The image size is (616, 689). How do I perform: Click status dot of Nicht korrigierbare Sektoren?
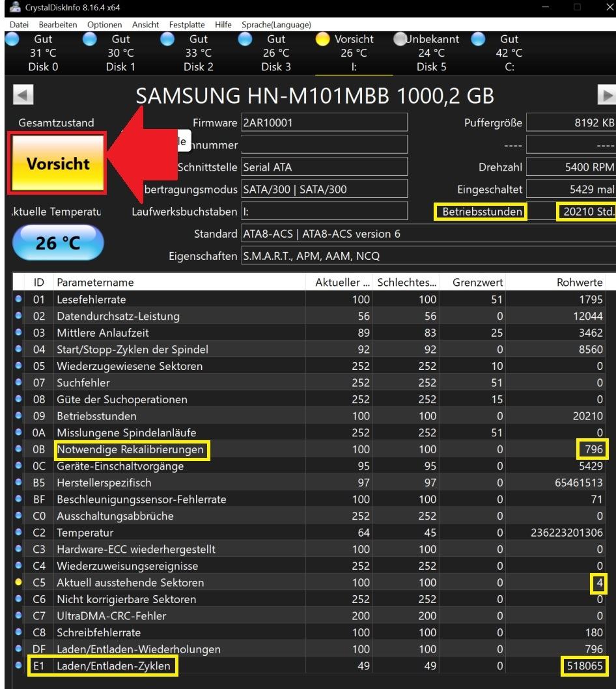pyautogui.click(x=18, y=598)
